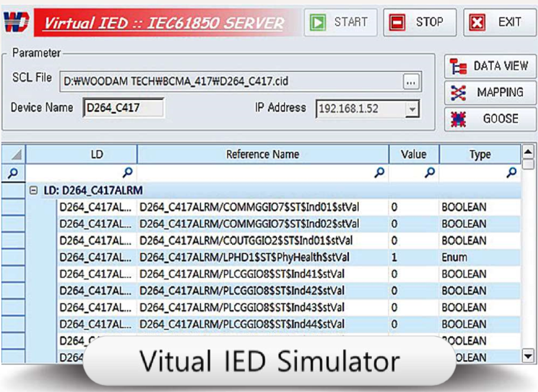Click scrollbar up arrow of the grid

click(528, 152)
